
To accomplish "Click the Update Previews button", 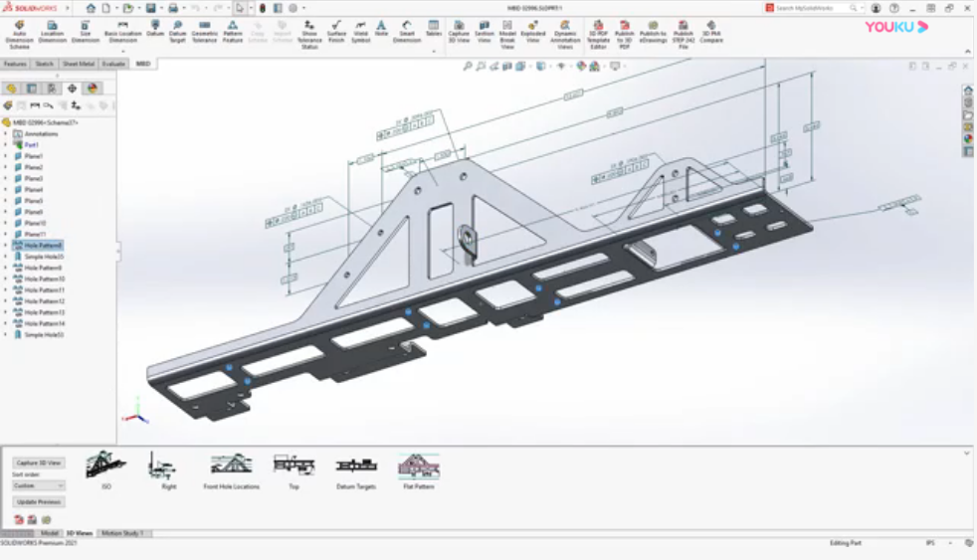I will 39,501.
